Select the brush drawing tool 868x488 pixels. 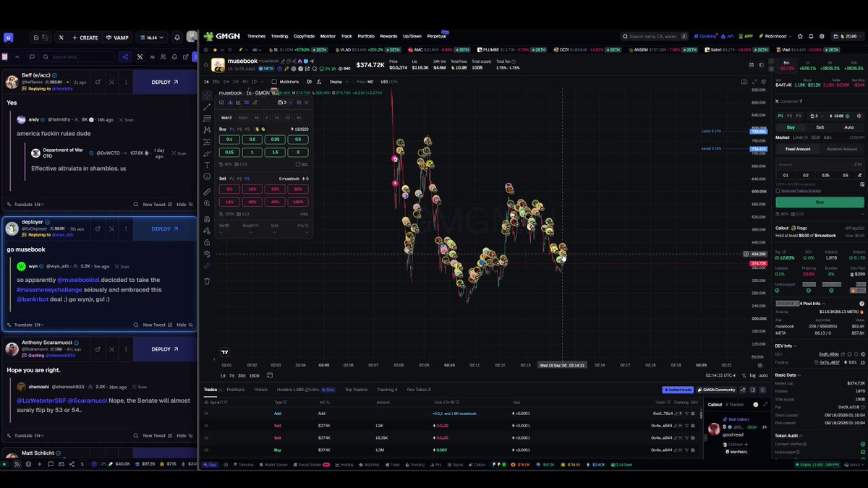(x=208, y=153)
